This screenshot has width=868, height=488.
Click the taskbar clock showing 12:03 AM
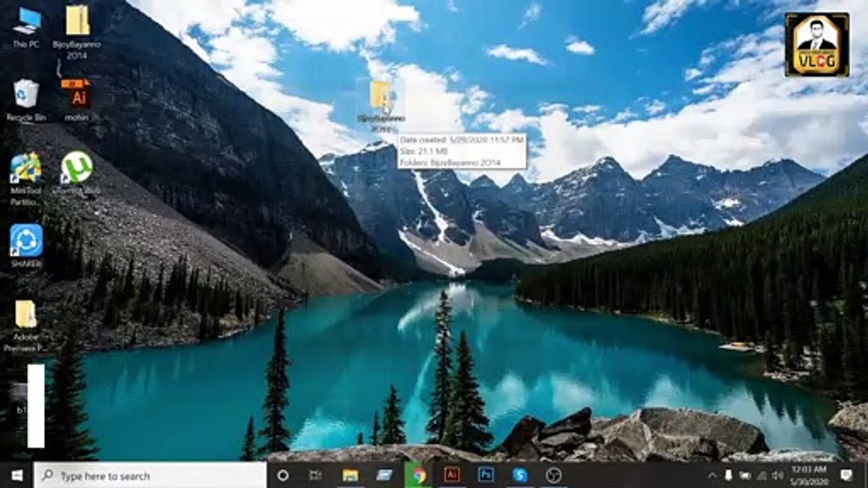pyautogui.click(x=810, y=475)
